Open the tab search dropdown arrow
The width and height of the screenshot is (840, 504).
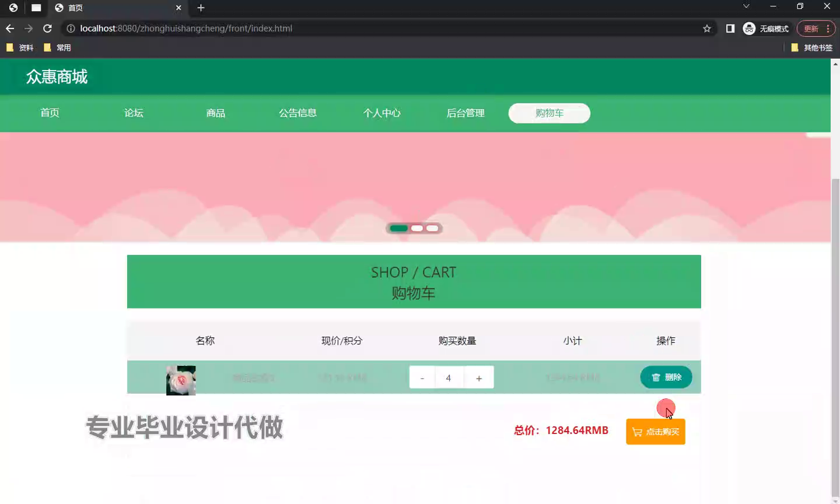click(x=745, y=6)
